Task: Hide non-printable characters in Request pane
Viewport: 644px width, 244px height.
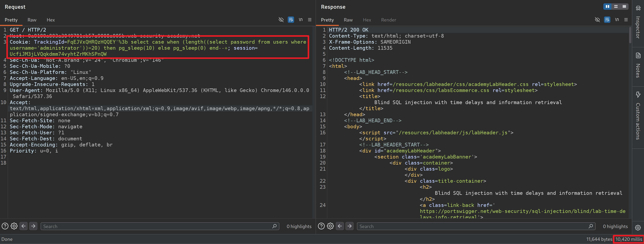Action: 281,20
